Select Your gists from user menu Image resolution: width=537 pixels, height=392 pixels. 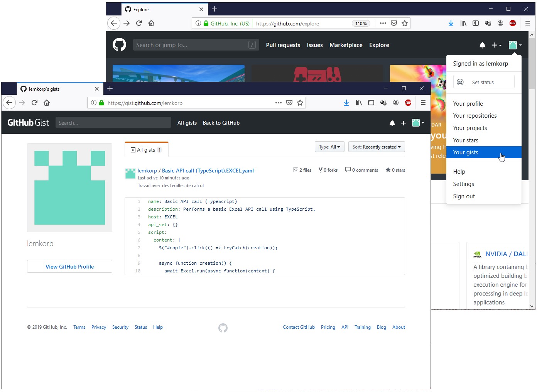tap(466, 152)
